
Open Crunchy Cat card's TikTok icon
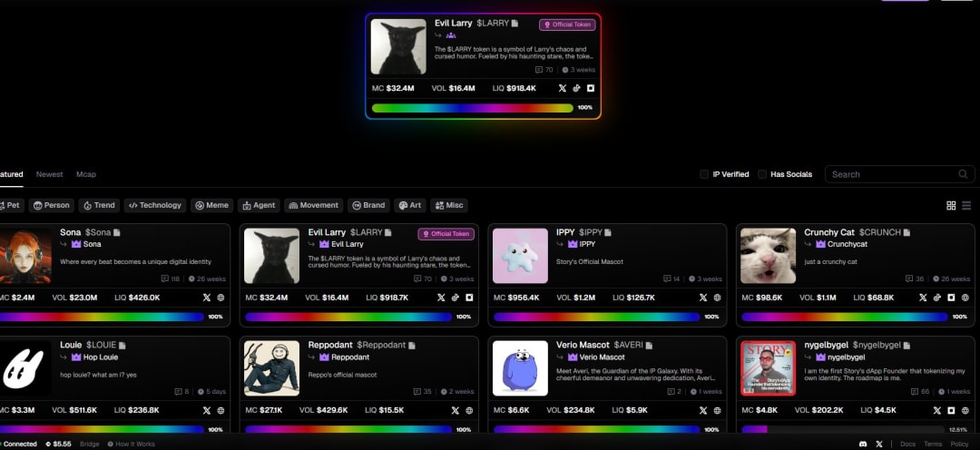(936, 298)
